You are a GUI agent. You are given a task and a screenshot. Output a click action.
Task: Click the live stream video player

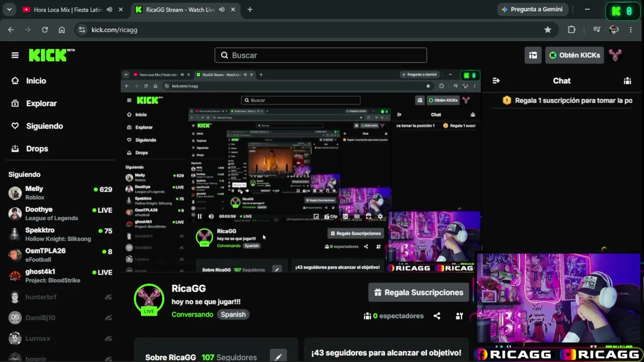pyautogui.click(x=301, y=171)
